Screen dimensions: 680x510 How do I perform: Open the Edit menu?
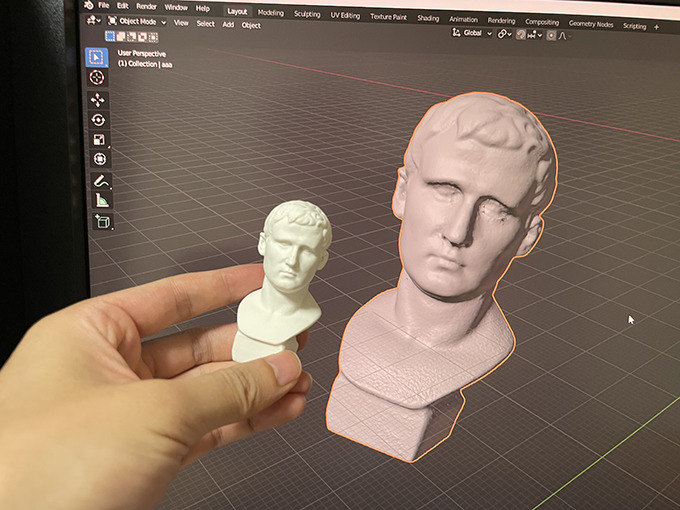click(x=123, y=6)
